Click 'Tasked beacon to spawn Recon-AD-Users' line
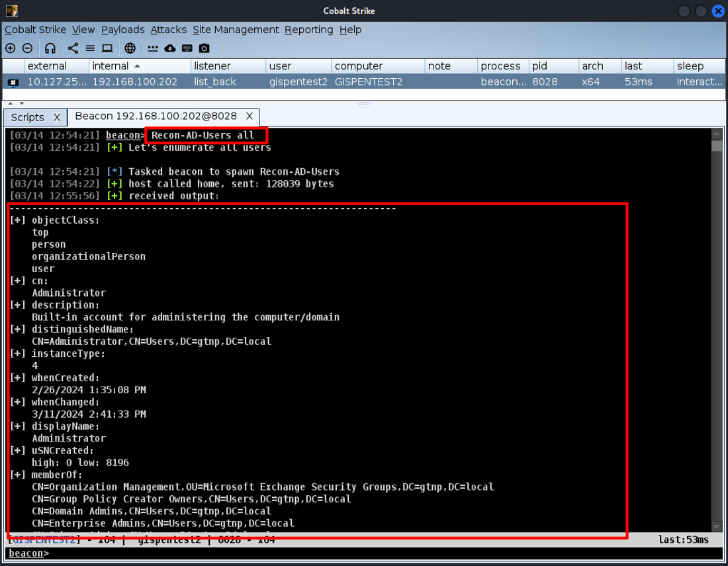728x566 pixels. pyautogui.click(x=234, y=172)
